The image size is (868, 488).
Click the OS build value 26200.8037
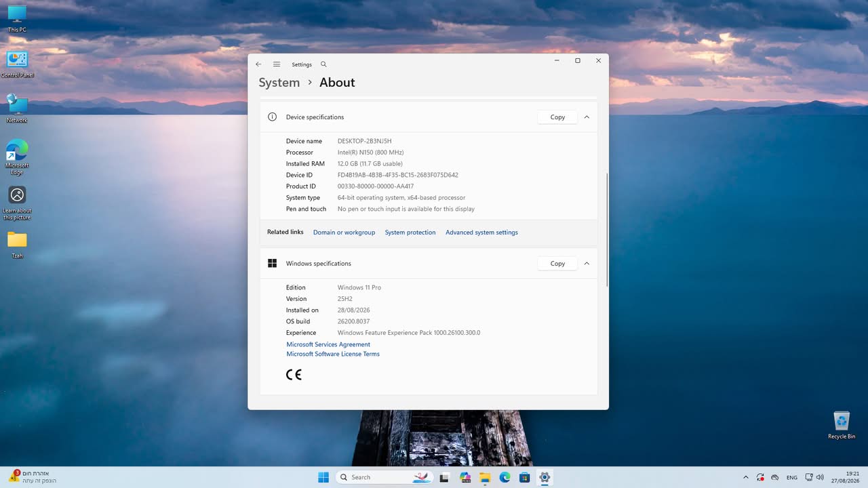tap(353, 321)
